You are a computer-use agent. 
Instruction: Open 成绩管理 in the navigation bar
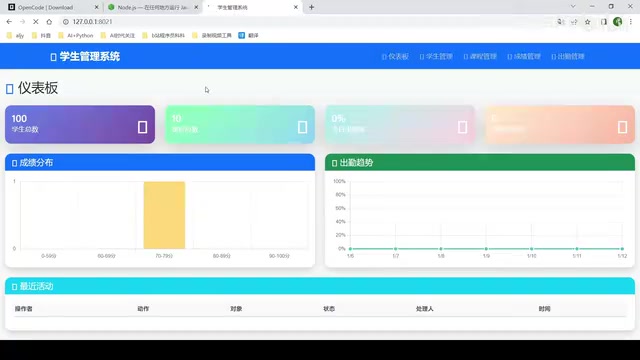pyautogui.click(x=524, y=56)
